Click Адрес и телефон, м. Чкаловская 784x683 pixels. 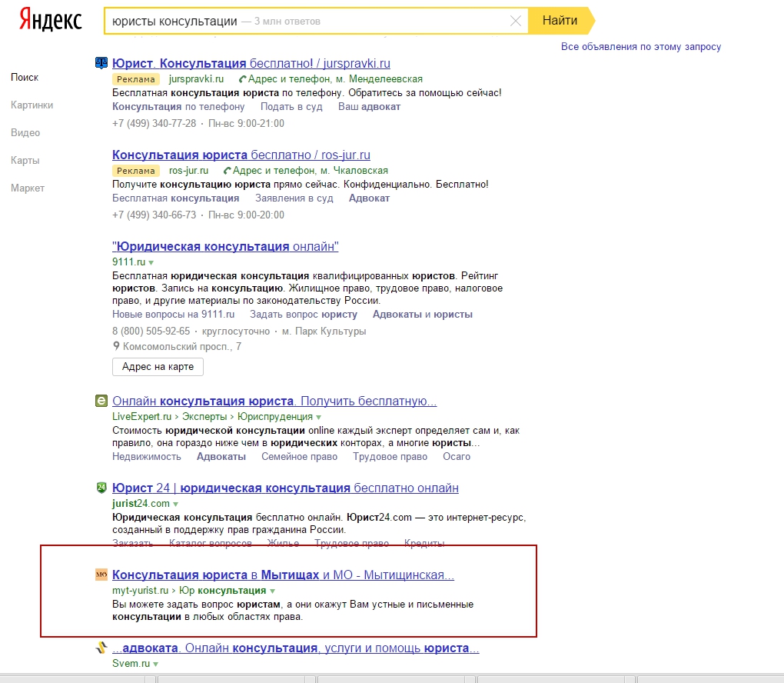coord(310,171)
